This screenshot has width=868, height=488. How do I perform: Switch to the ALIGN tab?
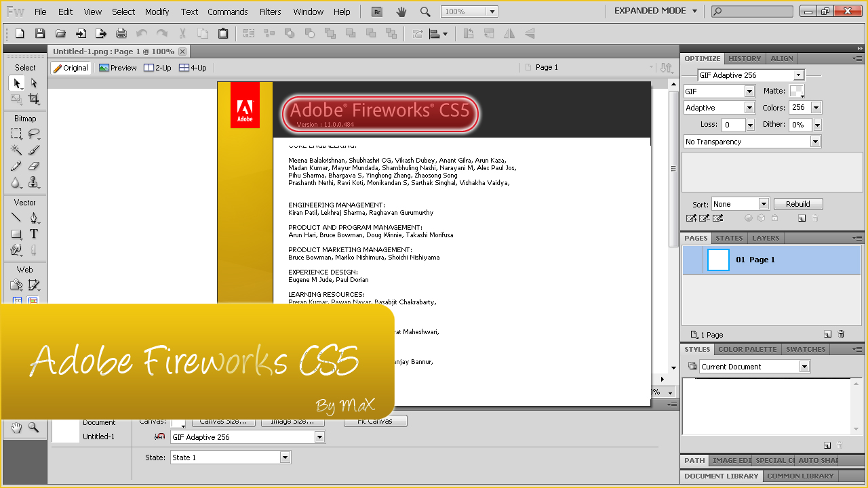[783, 58]
